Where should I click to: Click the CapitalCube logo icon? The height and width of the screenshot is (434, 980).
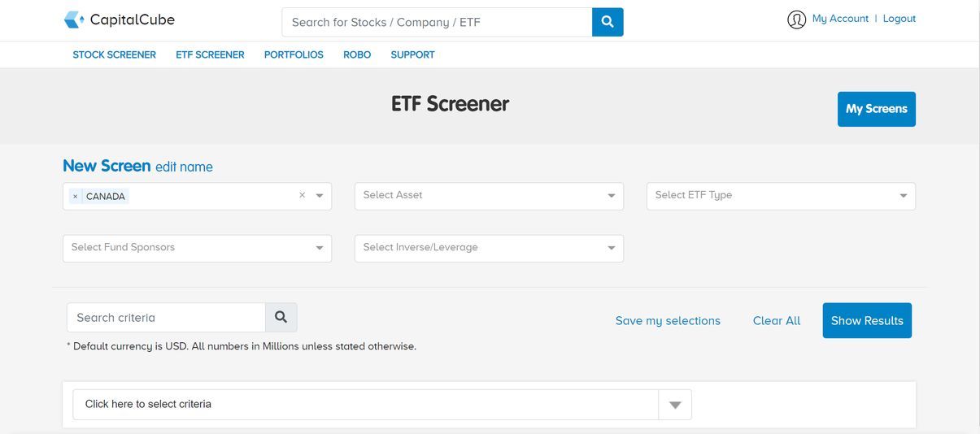74,20
